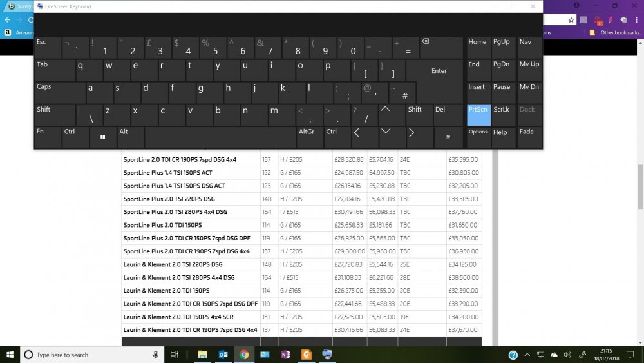Open the Chrome three-dot menu
644x363 pixels.
coord(636,20)
